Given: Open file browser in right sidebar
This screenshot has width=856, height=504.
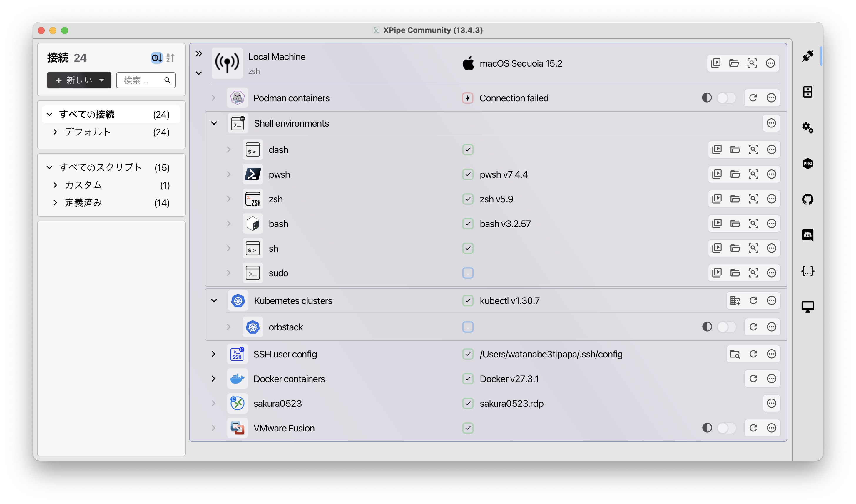Looking at the screenshot, I should 808,92.
